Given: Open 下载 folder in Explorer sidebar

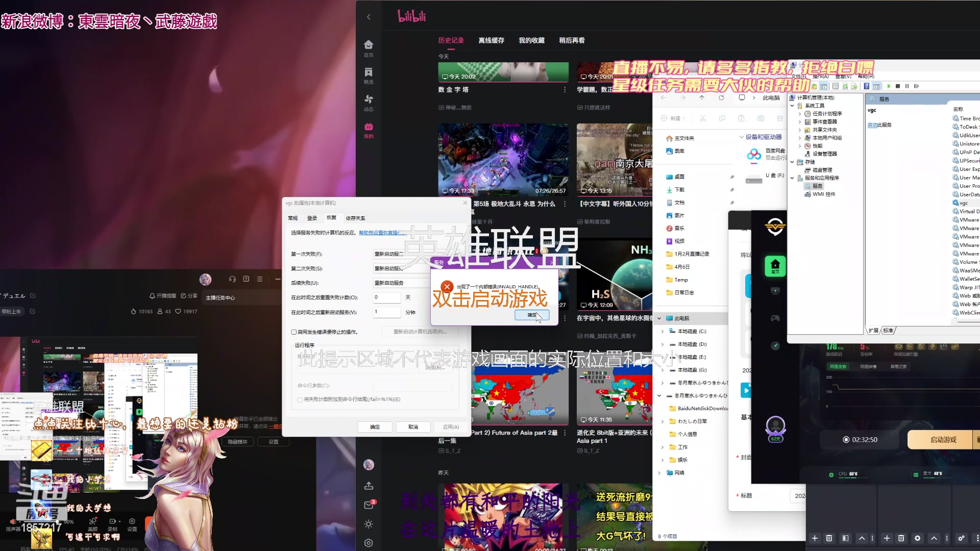Looking at the screenshot, I should [x=679, y=190].
